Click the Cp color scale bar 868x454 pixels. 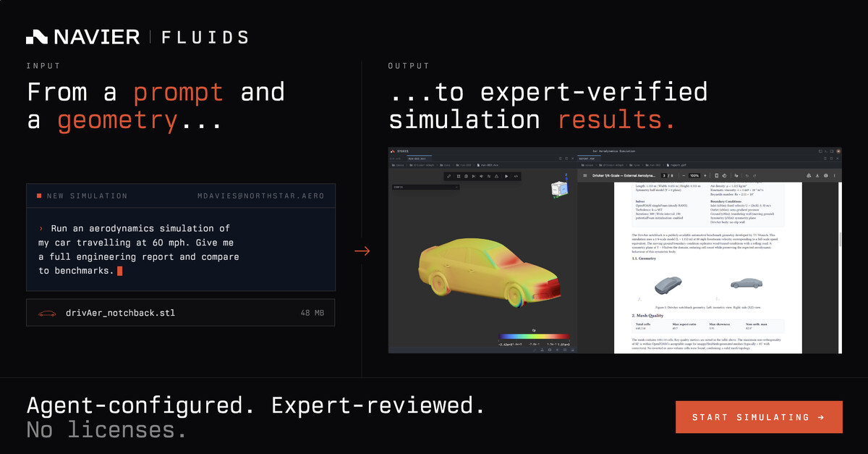535,337
